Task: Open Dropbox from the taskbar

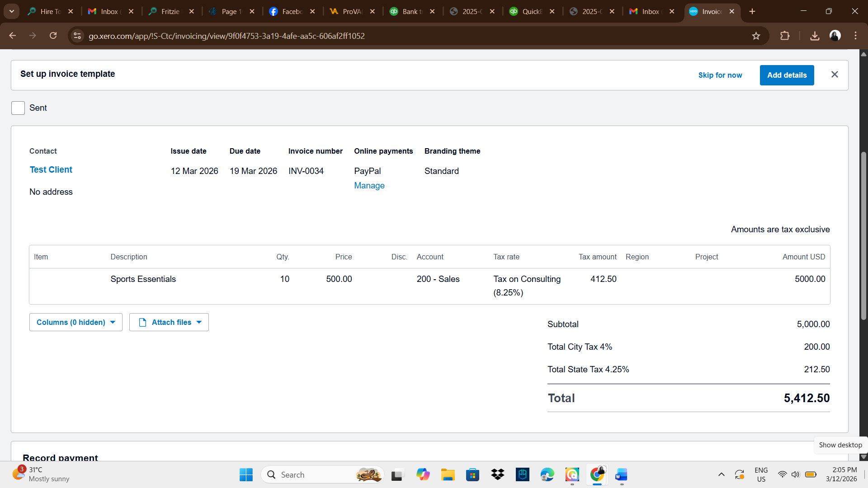Action: [498, 474]
